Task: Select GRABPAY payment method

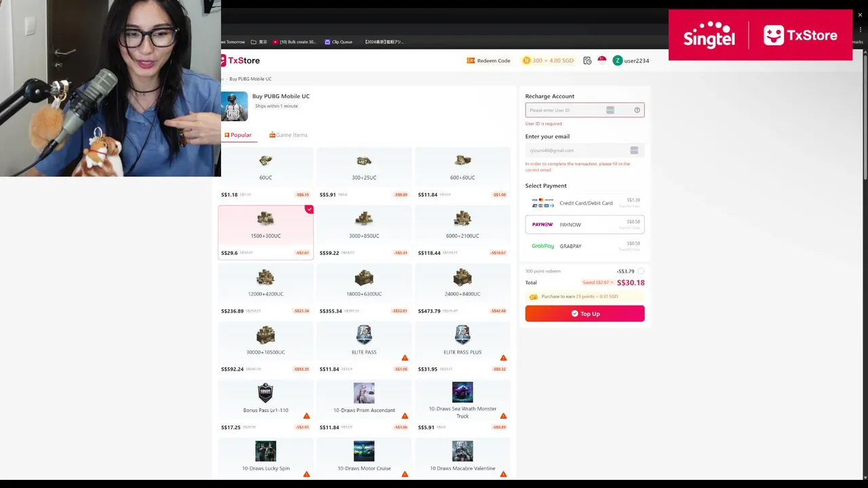Action: (585, 246)
